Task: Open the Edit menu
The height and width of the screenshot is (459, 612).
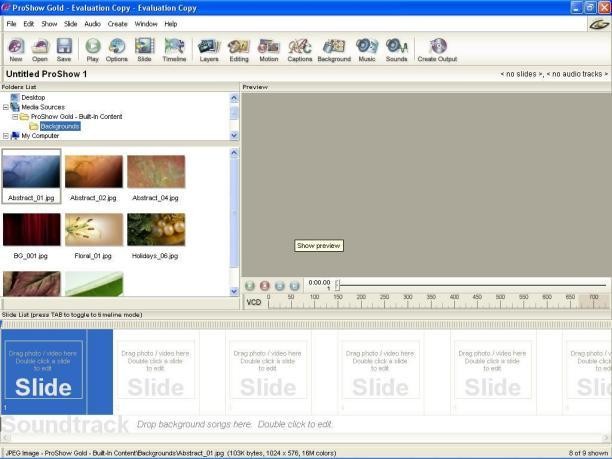Action: (x=28, y=24)
